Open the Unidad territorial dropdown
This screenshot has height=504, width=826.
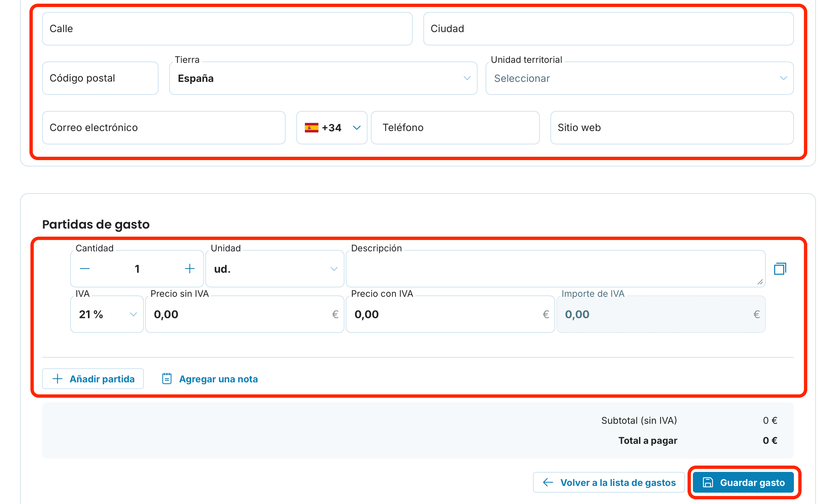pyautogui.click(x=639, y=79)
